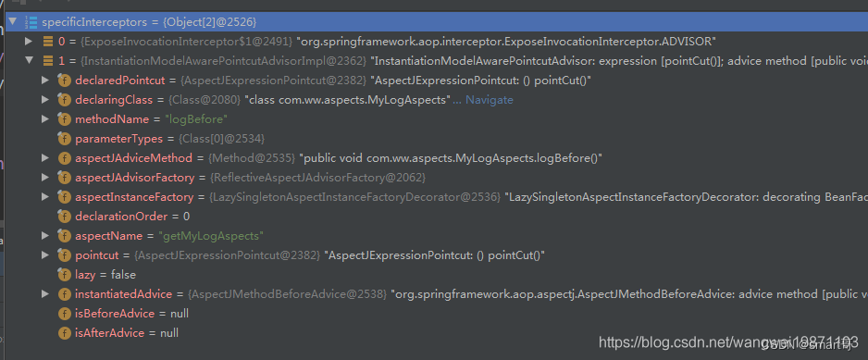The image size is (868, 360).
Task: Click the field icon beside isBeforeAdvice
Action: tap(64, 314)
